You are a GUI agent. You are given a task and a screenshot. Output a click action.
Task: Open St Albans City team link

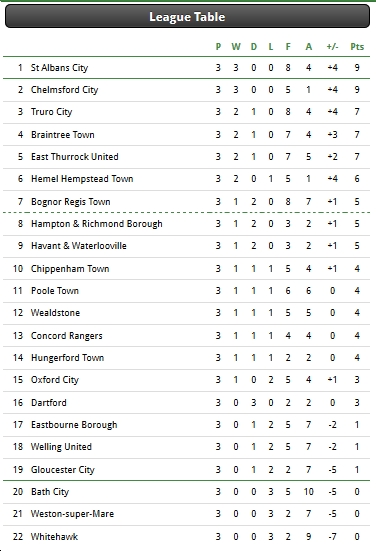click(59, 67)
